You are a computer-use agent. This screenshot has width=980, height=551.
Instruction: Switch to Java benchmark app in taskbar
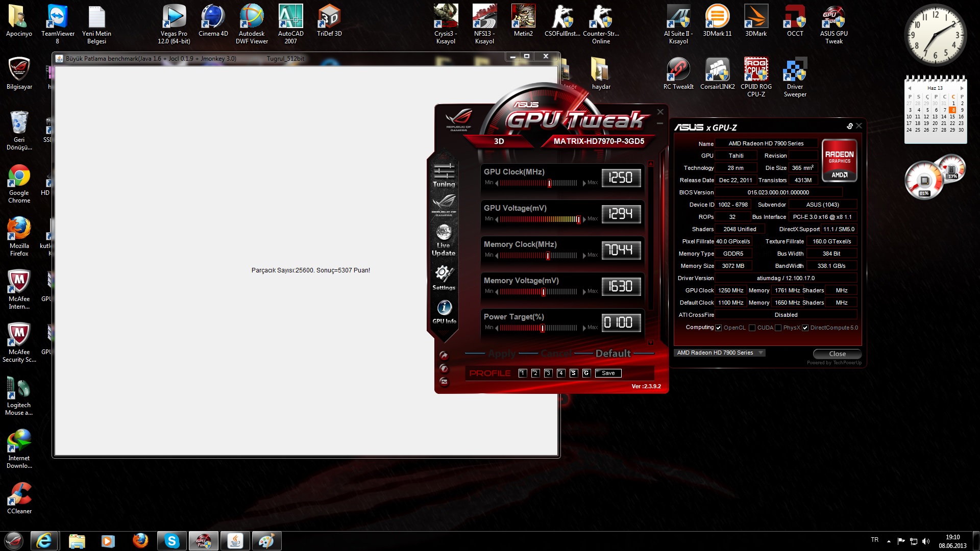[235, 541]
